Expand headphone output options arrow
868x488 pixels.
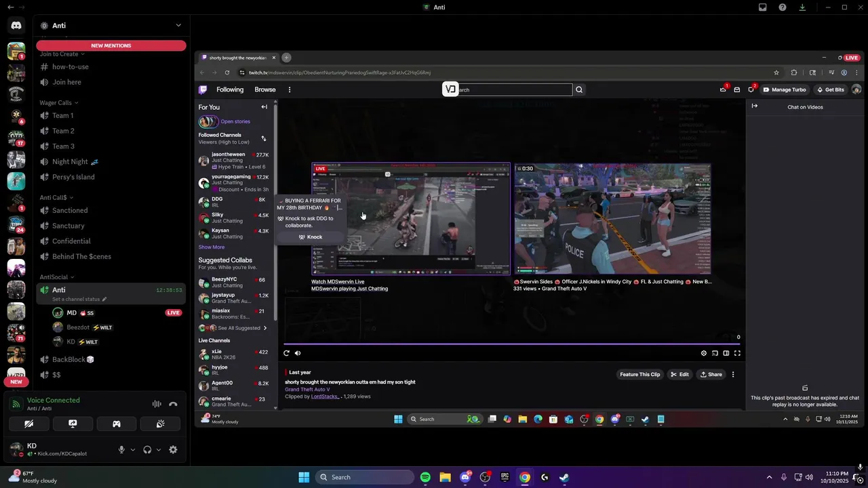click(x=159, y=449)
